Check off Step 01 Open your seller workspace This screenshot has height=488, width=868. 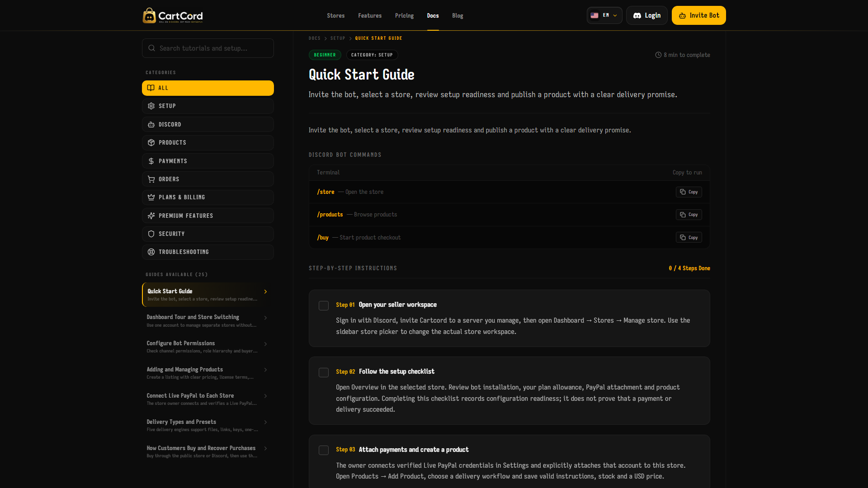pyautogui.click(x=324, y=306)
